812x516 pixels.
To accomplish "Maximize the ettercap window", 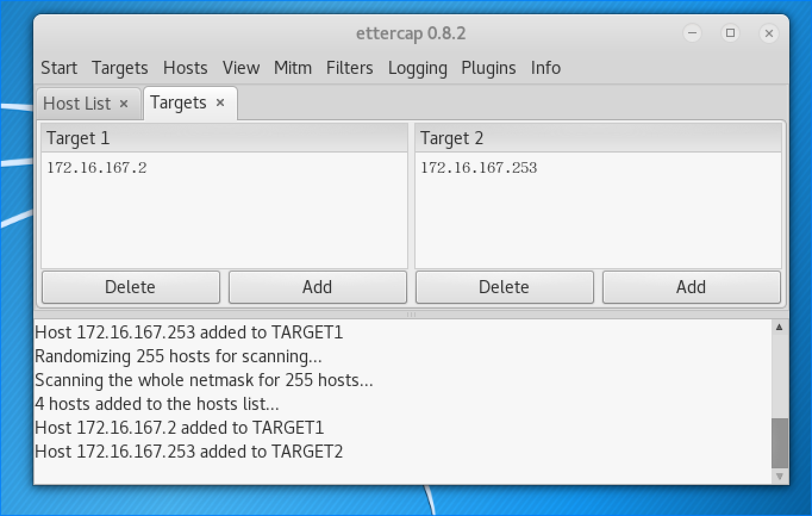I will pos(730,33).
